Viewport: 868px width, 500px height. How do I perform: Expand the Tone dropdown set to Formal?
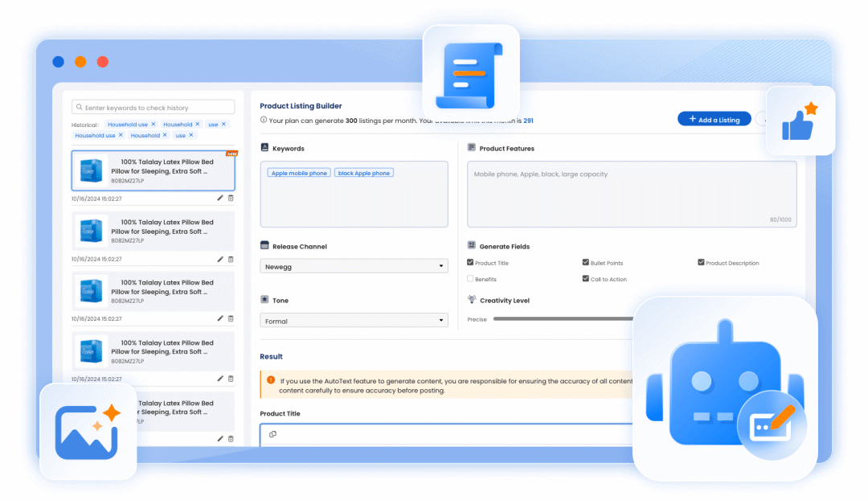pos(354,321)
